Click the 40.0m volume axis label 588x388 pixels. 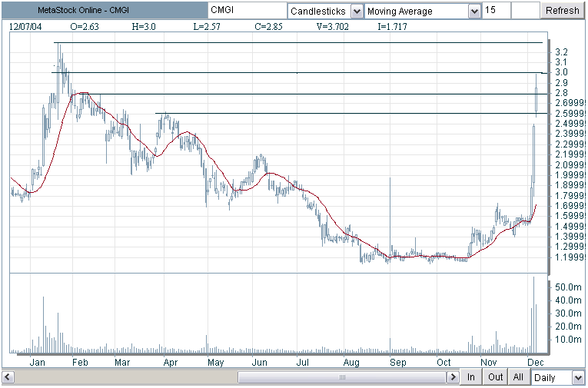(x=568, y=300)
